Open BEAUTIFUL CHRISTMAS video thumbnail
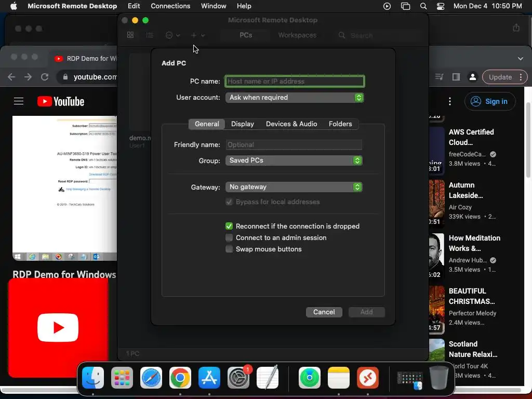Screen dimensions: 532x399 click(x=436, y=310)
